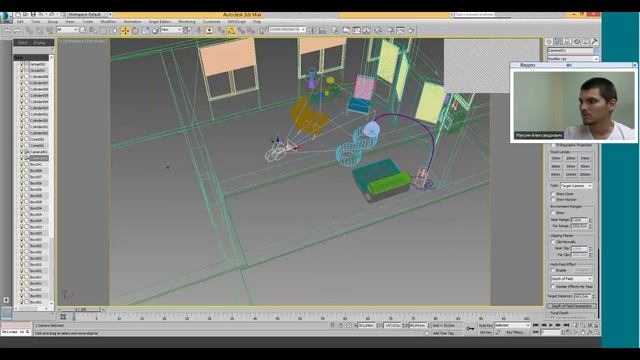Open the reference coordinate View dropdown
640x360 pixels.
click(171, 30)
